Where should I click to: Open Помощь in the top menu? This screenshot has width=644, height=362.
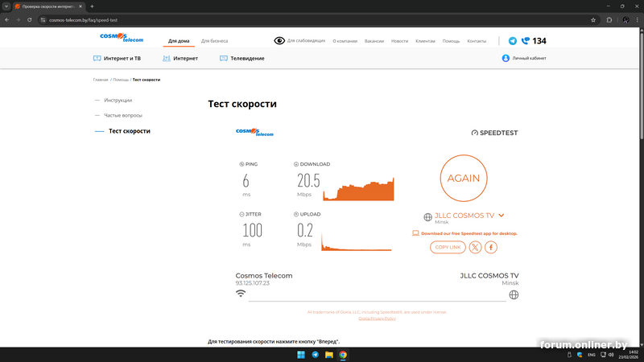point(451,41)
